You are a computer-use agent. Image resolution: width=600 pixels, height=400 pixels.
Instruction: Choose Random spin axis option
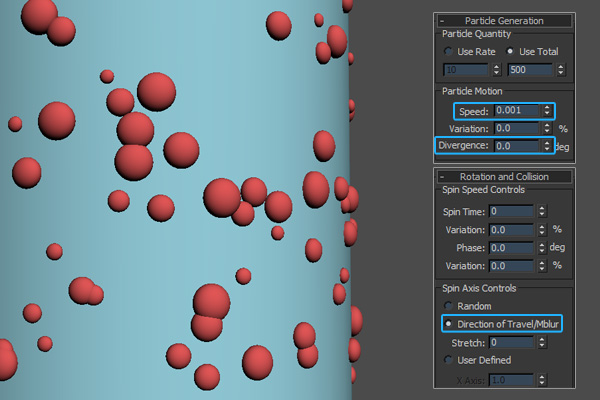coord(448,306)
